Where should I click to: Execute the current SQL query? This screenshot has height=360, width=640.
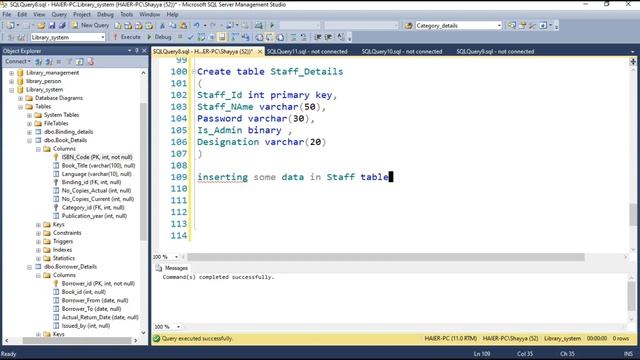point(127,37)
